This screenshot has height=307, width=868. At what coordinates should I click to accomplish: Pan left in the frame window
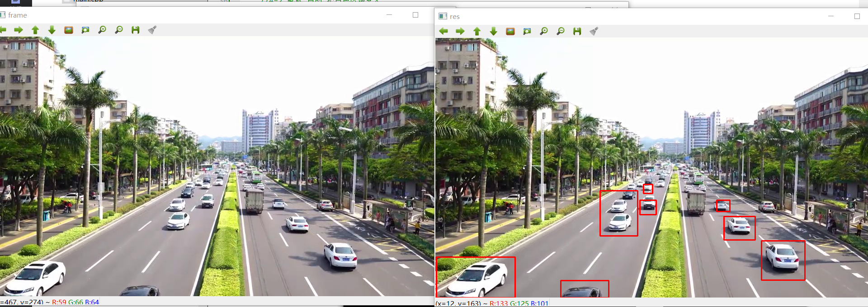[3, 30]
